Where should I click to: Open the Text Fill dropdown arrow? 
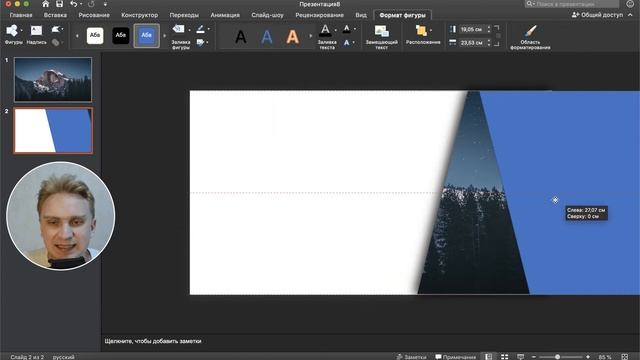click(336, 30)
